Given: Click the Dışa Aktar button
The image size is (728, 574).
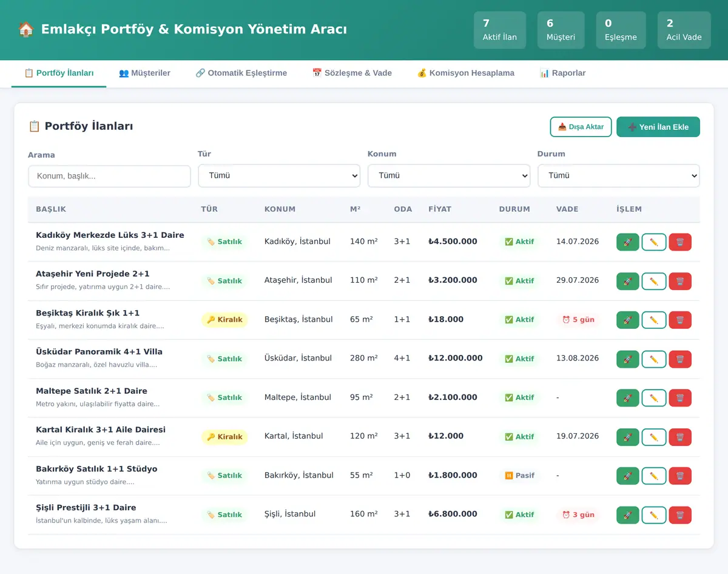Looking at the screenshot, I should pos(581,127).
